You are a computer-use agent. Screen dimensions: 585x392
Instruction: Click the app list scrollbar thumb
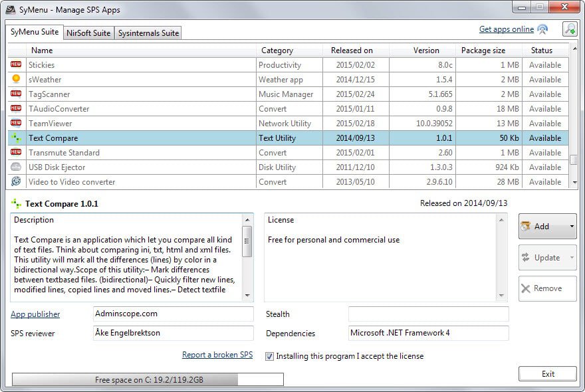[x=574, y=159]
